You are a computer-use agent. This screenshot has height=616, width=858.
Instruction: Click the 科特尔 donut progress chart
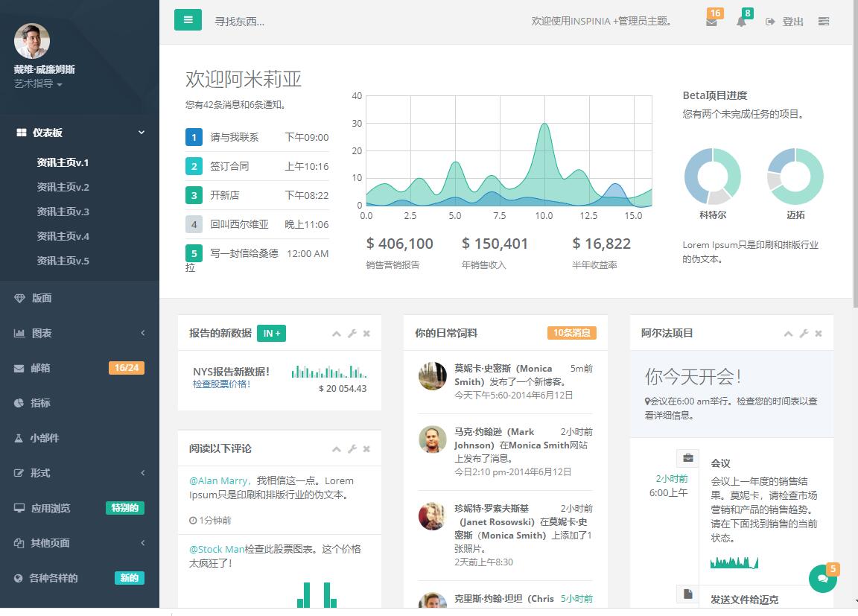click(712, 176)
